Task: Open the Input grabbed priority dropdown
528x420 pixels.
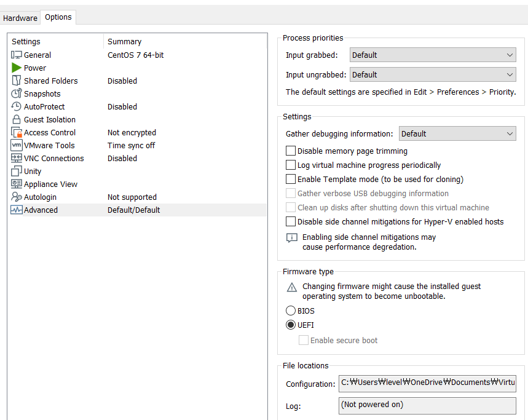Action: click(433, 55)
